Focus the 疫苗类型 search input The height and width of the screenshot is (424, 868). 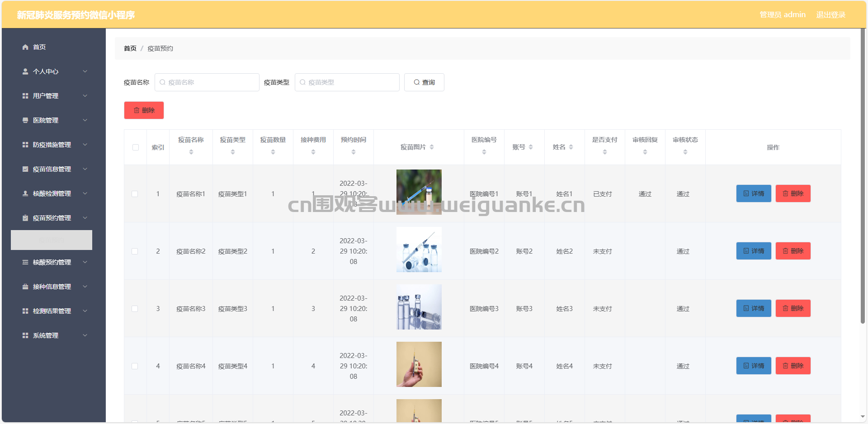(347, 82)
